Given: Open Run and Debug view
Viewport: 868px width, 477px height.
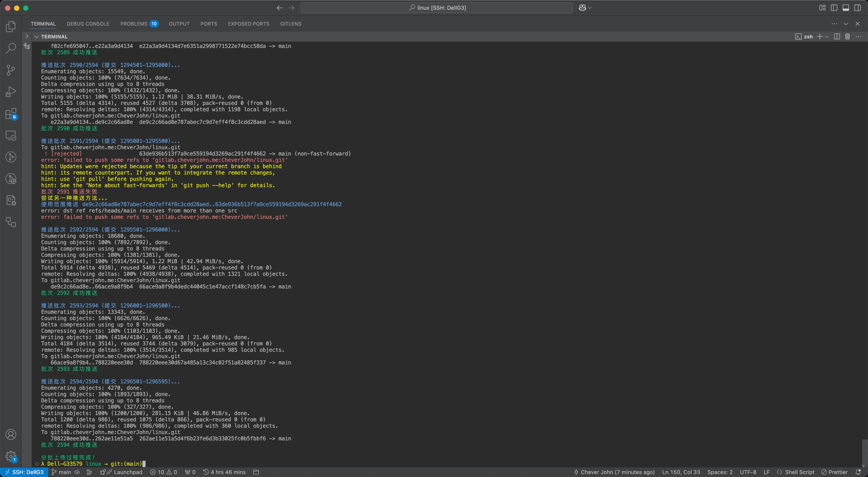Looking at the screenshot, I should [x=11, y=92].
